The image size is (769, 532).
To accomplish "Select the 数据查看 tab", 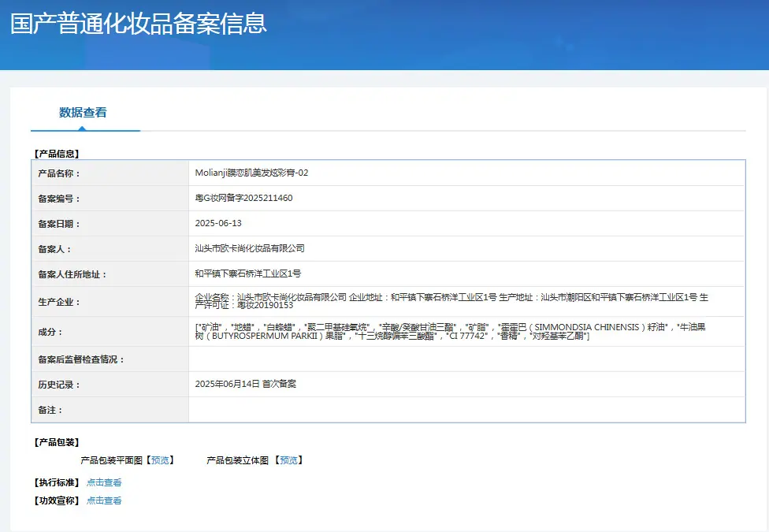I will point(83,113).
